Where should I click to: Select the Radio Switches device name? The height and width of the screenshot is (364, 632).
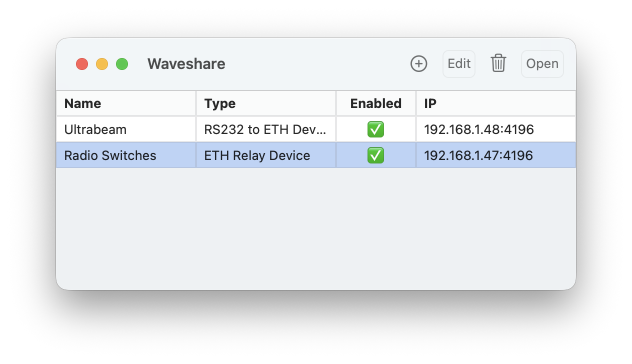110,155
